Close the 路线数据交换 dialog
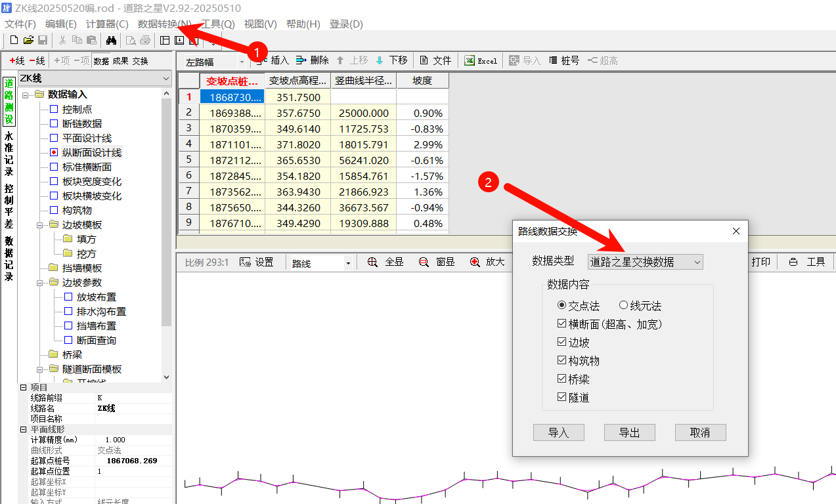The width and height of the screenshot is (836, 504). (x=736, y=231)
